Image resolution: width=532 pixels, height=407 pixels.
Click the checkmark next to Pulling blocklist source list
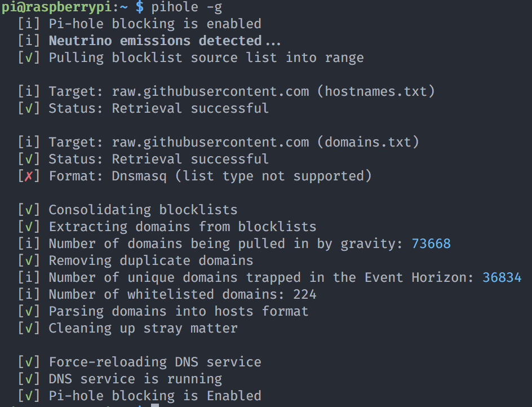coord(29,57)
